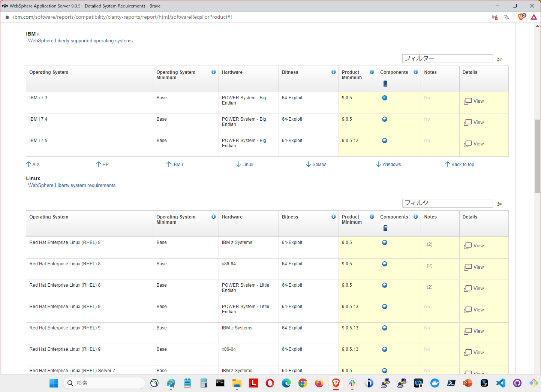Jump down to Linux section link
Image resolution: width=541 pixels, height=392 pixels.
(x=245, y=164)
